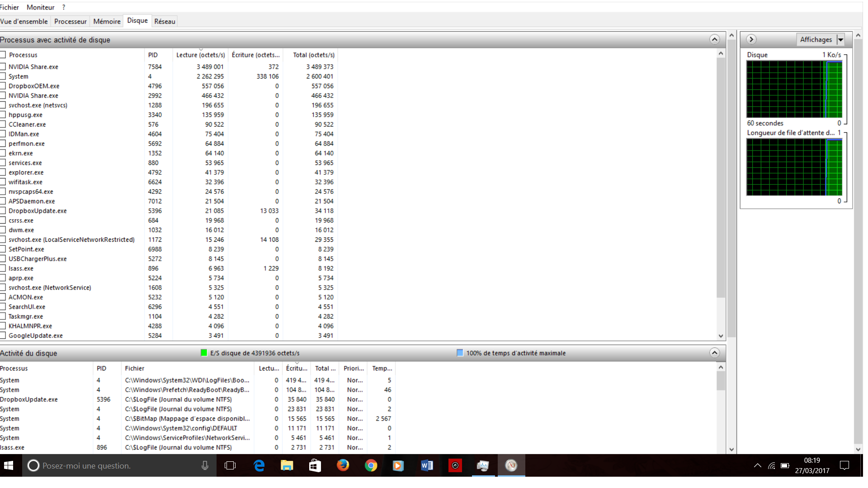Open Microsoft Word from the taskbar
This screenshot has width=868, height=488.
coord(427,465)
